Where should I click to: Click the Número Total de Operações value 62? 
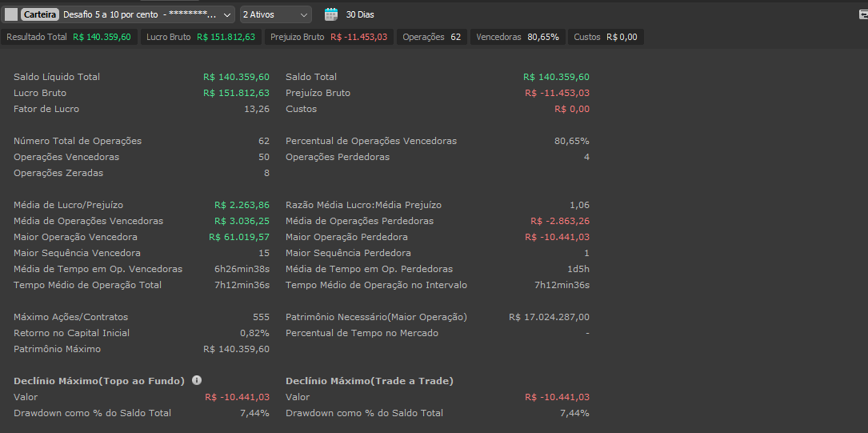(x=264, y=141)
